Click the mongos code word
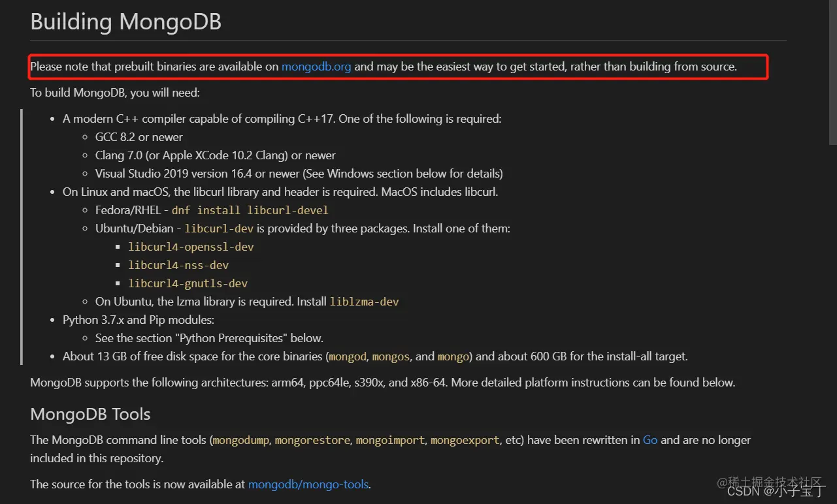Image resolution: width=837 pixels, height=504 pixels. 391,356
